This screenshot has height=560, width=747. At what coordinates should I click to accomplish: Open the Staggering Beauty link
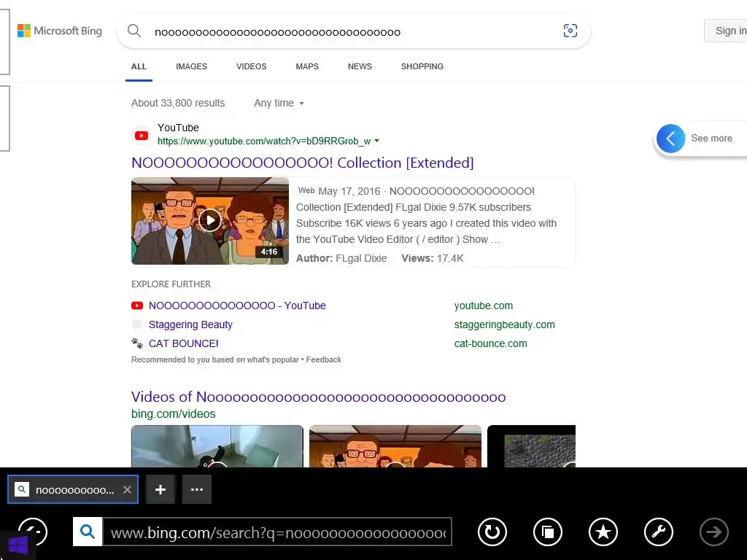pos(190,324)
